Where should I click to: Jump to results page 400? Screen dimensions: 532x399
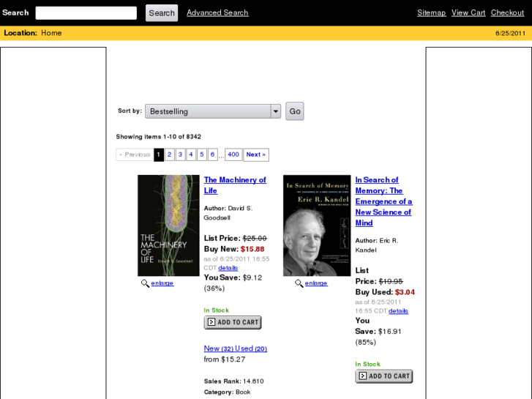(x=233, y=154)
